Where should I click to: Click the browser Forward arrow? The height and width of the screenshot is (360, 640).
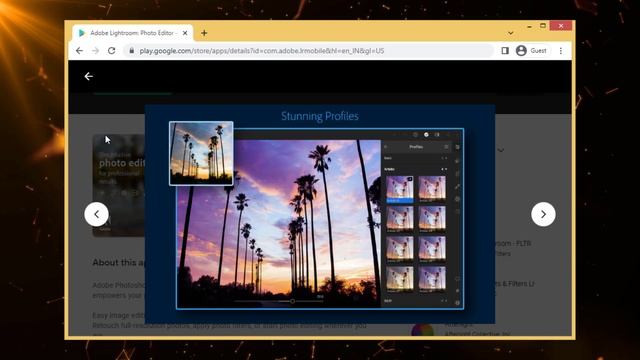[x=95, y=51]
